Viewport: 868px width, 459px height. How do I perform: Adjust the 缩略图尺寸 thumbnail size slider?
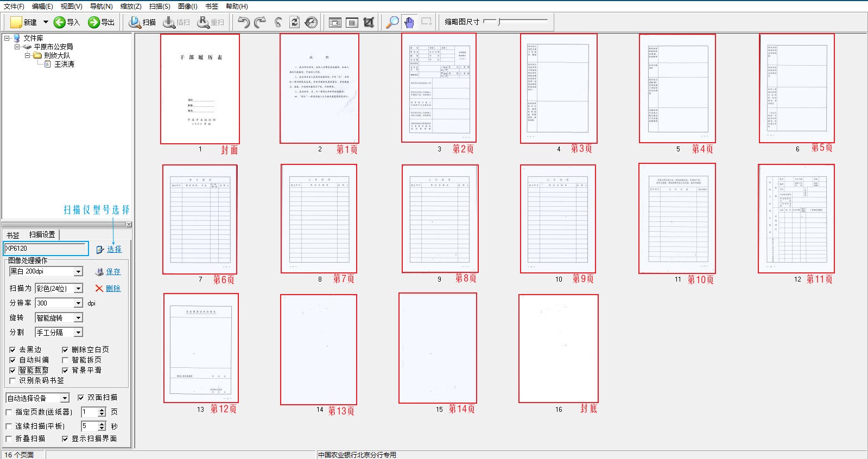pos(499,22)
